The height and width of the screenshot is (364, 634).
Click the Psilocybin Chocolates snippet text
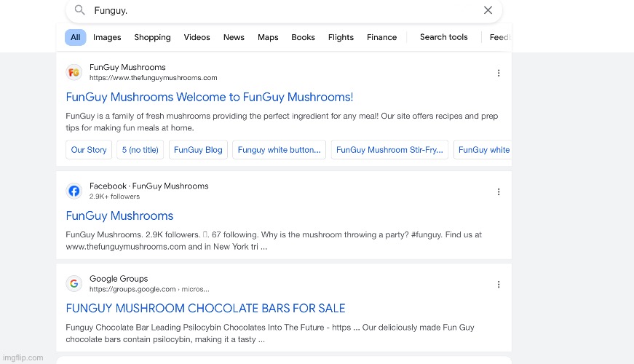point(270,333)
